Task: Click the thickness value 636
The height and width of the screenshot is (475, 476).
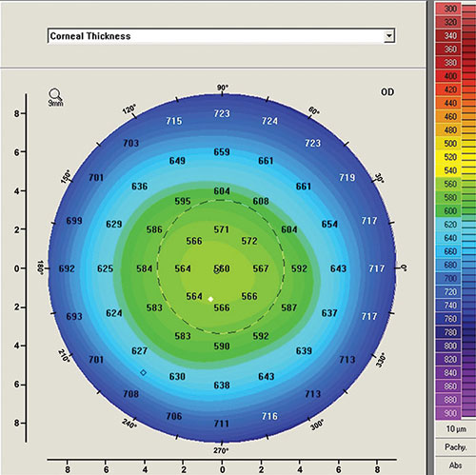Action: pyautogui.click(x=140, y=187)
